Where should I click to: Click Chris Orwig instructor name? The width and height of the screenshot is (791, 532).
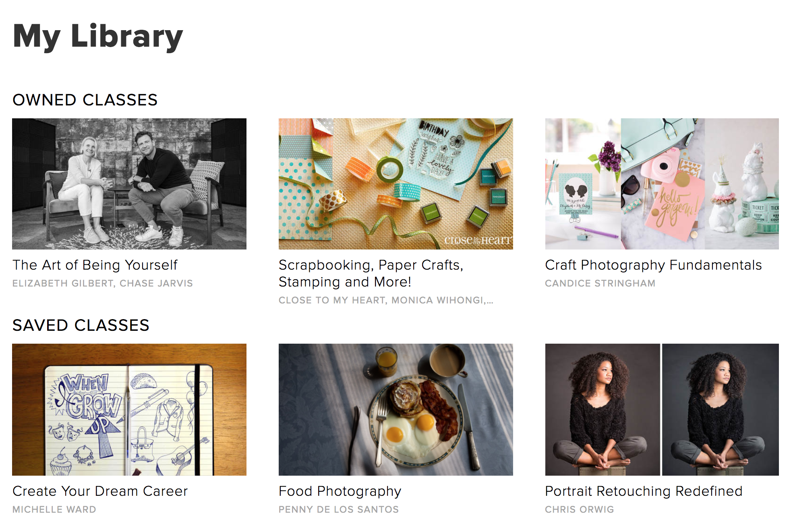coord(580,509)
